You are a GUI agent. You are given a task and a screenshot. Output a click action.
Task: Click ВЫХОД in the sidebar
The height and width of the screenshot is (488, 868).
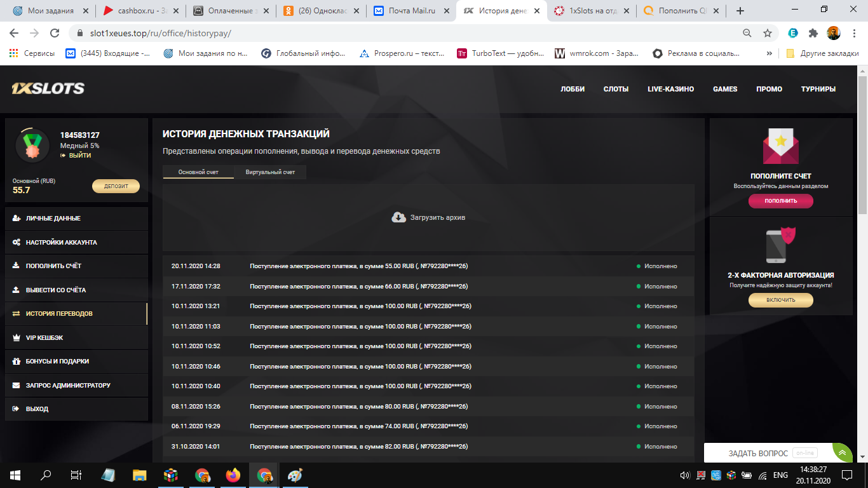(76, 409)
